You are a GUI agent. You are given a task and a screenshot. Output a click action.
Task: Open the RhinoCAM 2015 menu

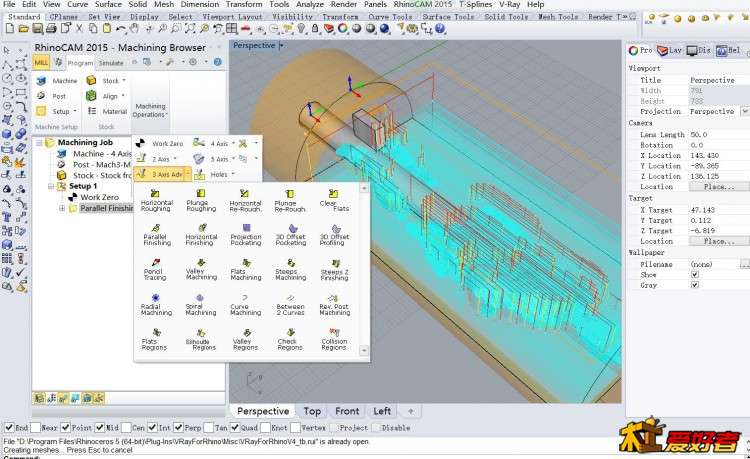click(x=422, y=4)
